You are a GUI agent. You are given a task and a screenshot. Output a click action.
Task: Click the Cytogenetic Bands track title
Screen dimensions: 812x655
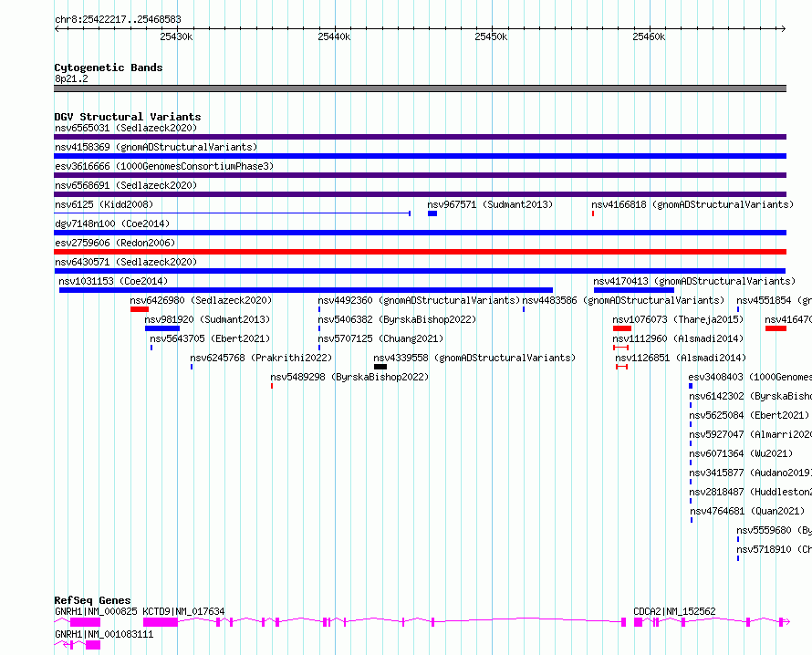click(x=109, y=68)
